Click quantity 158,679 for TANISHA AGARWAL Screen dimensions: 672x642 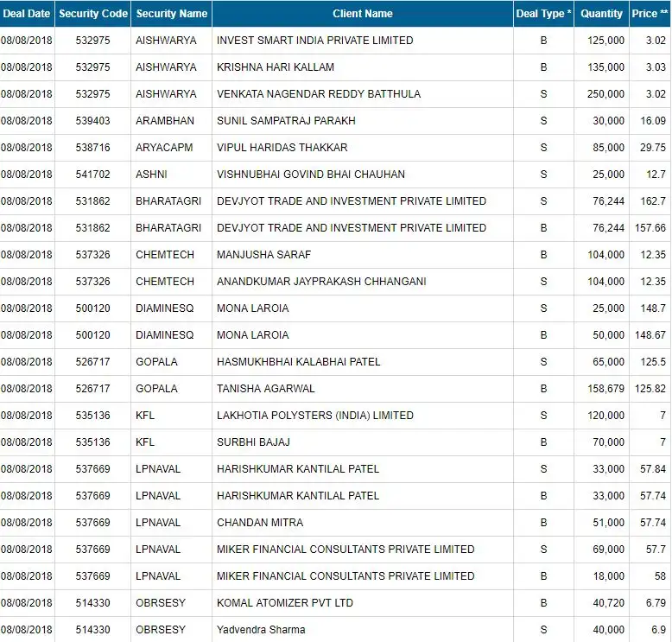pyautogui.click(x=605, y=389)
